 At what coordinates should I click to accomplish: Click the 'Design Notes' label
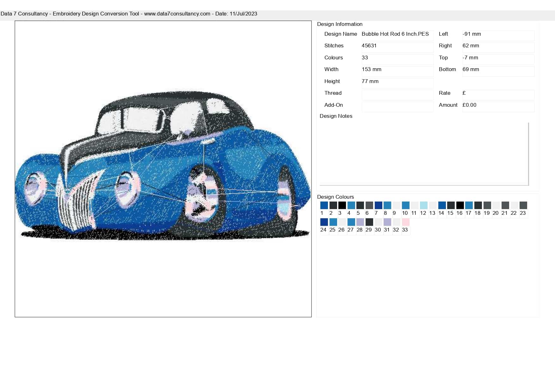click(x=336, y=116)
